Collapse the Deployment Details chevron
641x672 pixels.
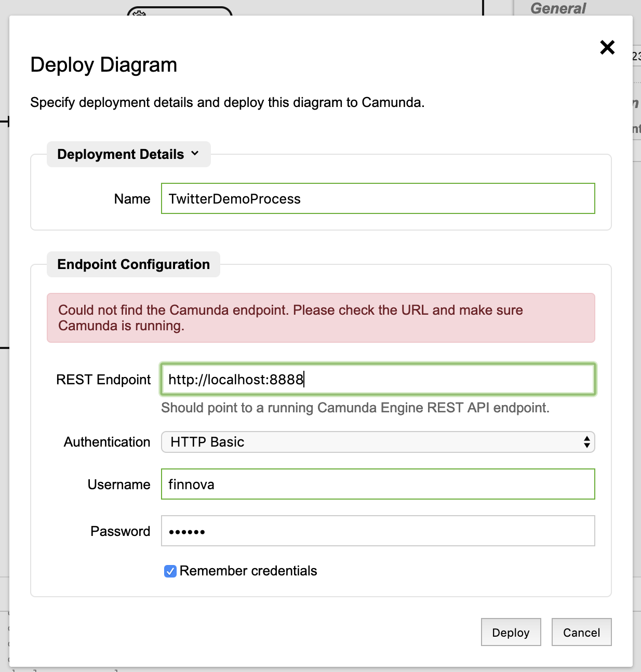(x=195, y=154)
